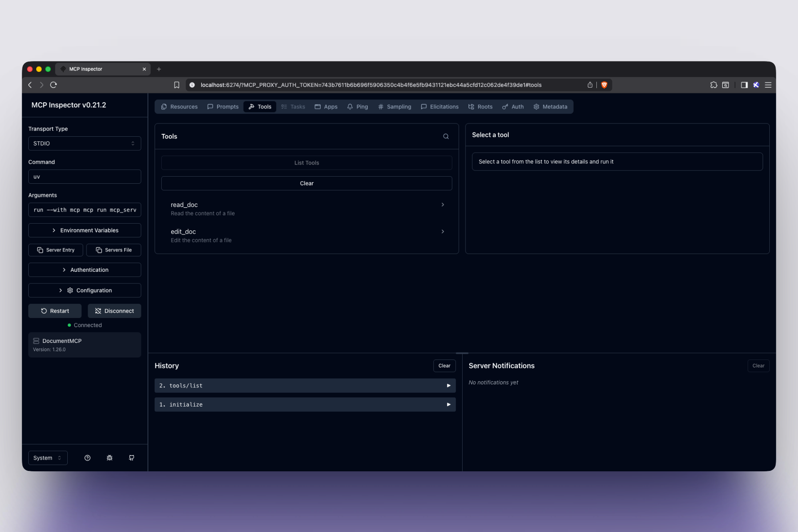Viewport: 798px width, 532px height.
Task: Click the help question mark icon
Action: (x=87, y=458)
